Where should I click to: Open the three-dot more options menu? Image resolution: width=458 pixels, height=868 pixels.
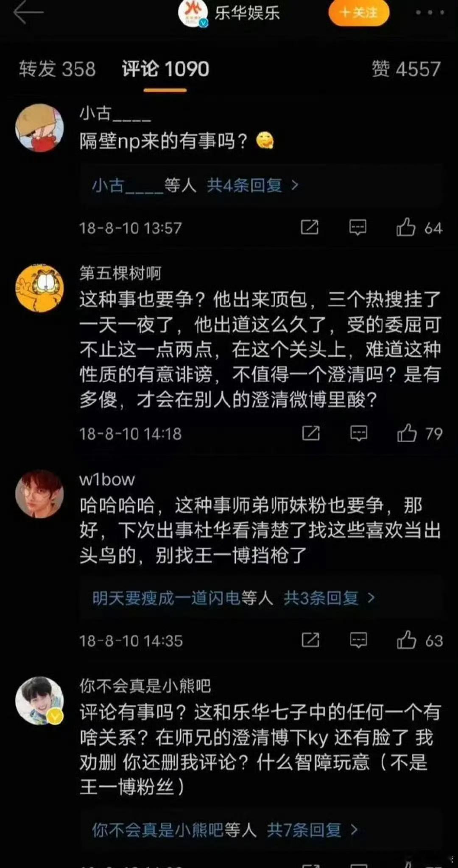click(x=430, y=13)
